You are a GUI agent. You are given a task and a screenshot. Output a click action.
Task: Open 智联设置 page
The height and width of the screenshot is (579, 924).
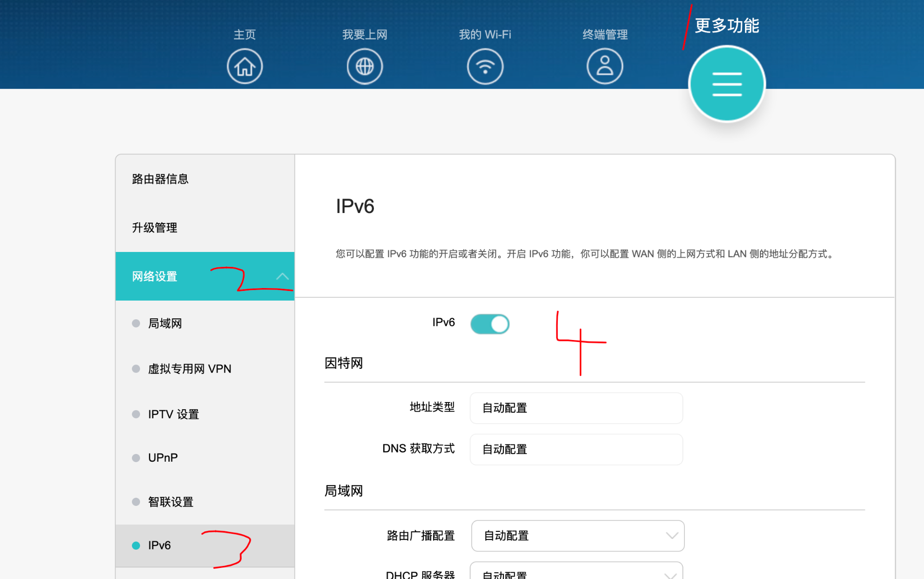(170, 502)
